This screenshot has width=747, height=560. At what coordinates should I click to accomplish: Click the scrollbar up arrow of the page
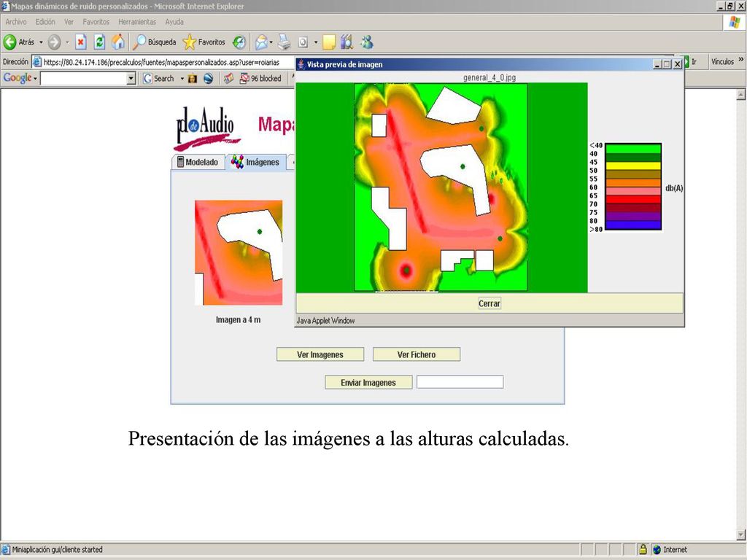[741, 95]
